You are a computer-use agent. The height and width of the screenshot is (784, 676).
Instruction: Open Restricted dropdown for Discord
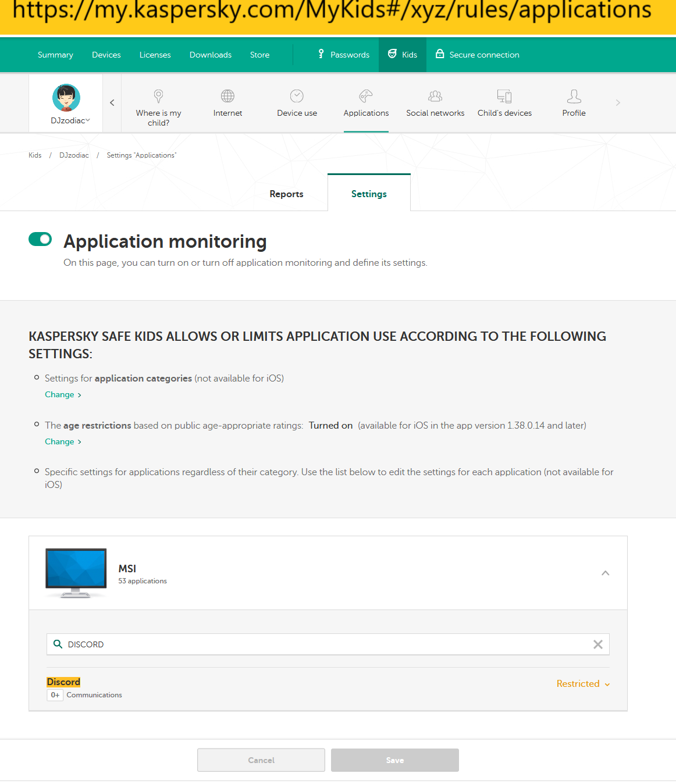pos(583,684)
